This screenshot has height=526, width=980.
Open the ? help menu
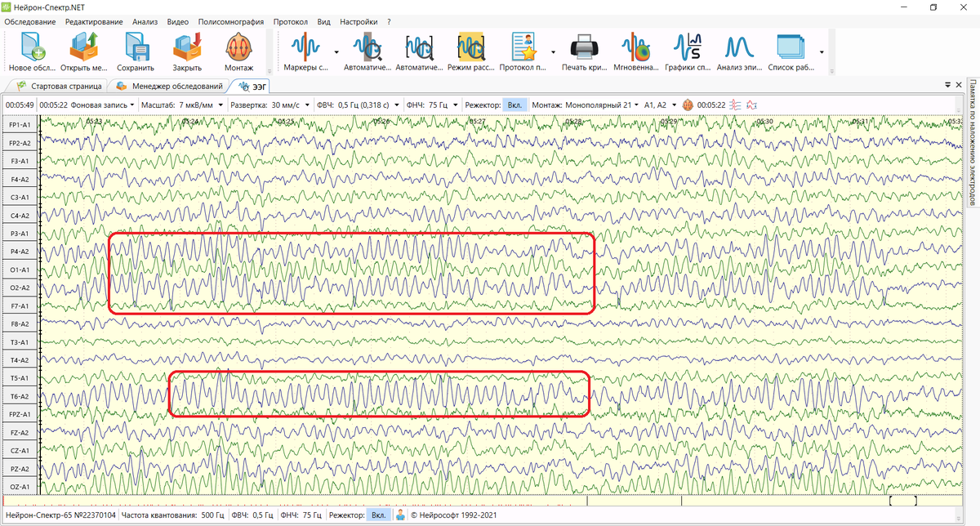(389, 21)
